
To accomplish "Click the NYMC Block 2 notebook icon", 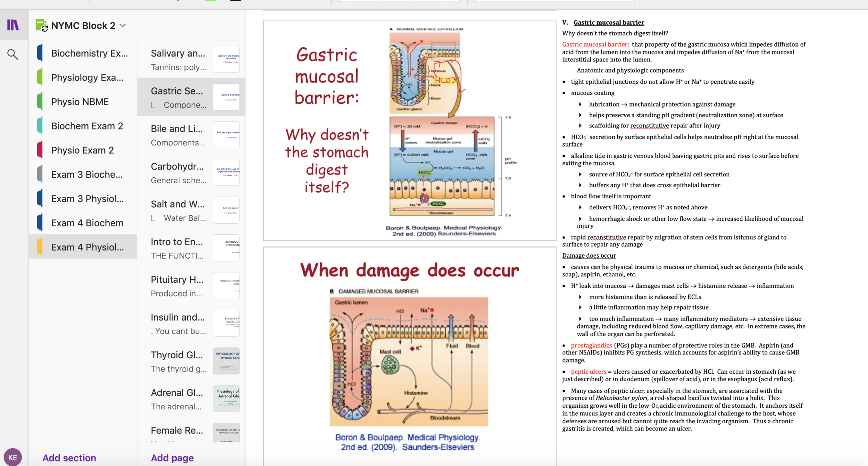I will tap(41, 25).
